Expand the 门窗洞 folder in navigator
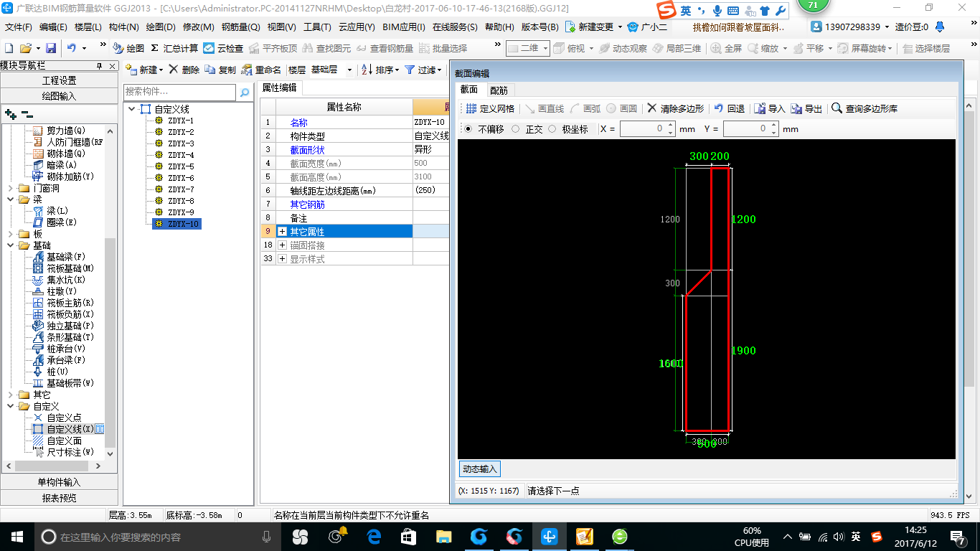The width and height of the screenshot is (980, 551). pyautogui.click(x=11, y=188)
